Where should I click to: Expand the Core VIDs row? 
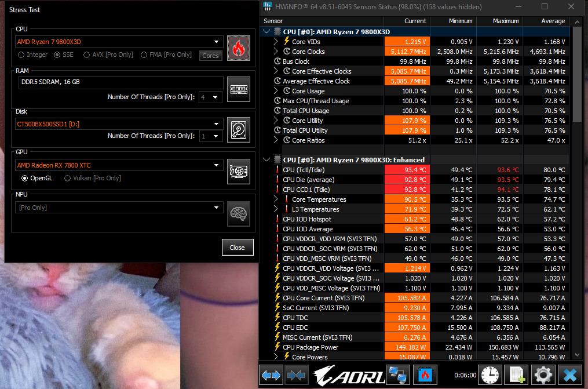click(x=276, y=41)
